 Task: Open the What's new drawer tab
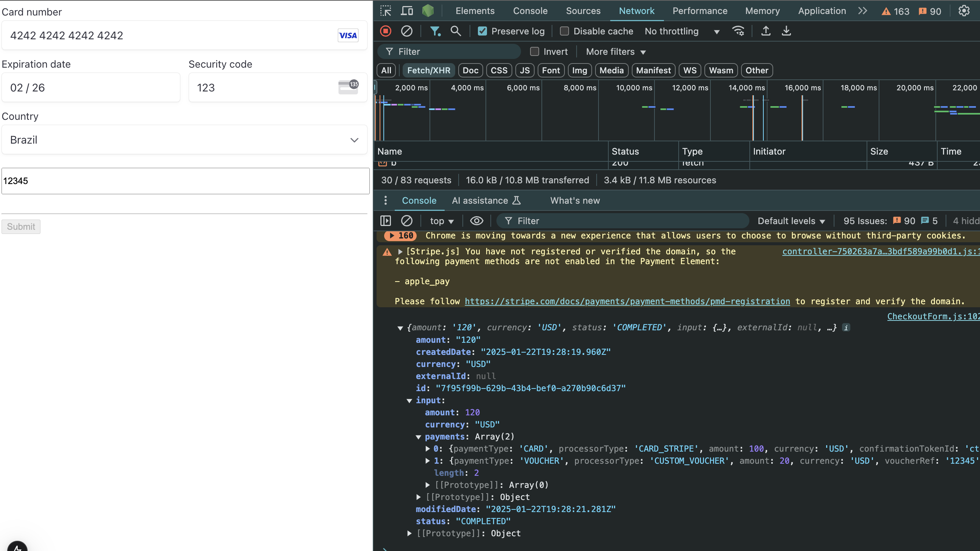coord(574,200)
